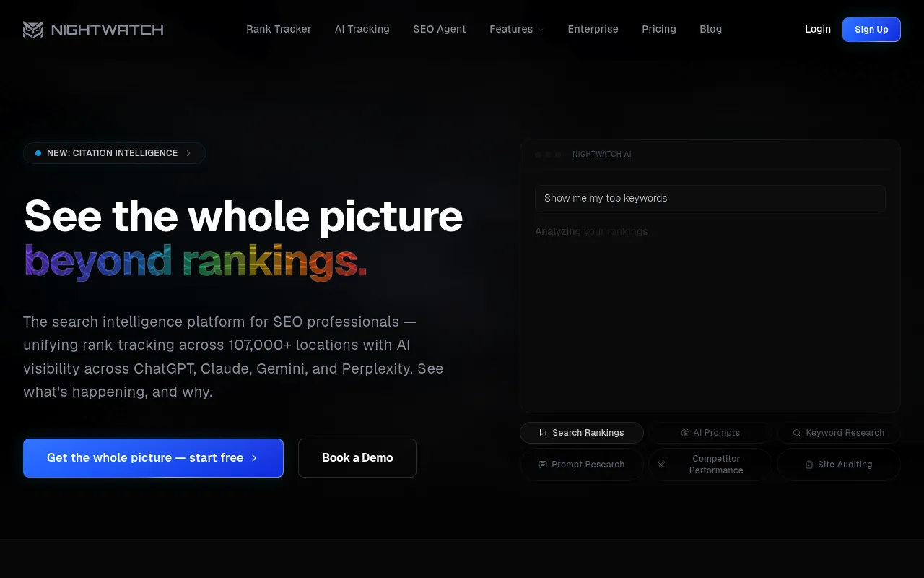Open the Site Auditing tab
Image resolution: width=924 pixels, height=578 pixels.
coord(839,465)
